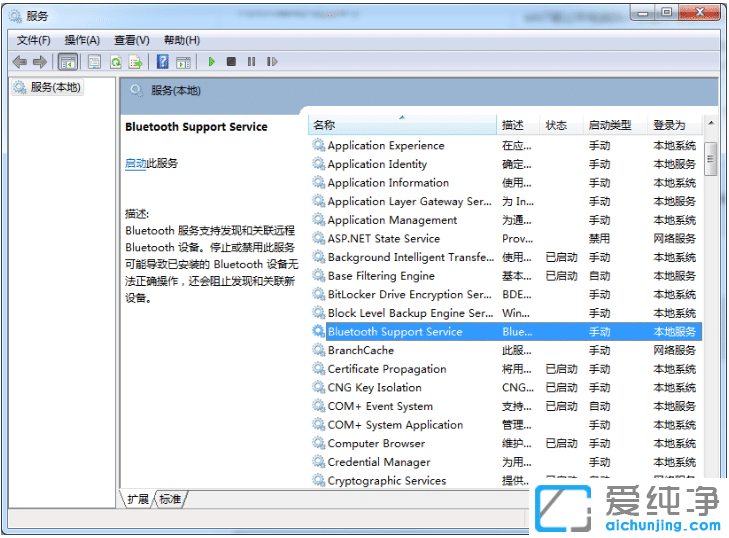Click the green Refresh toolbar icon

tap(116, 62)
